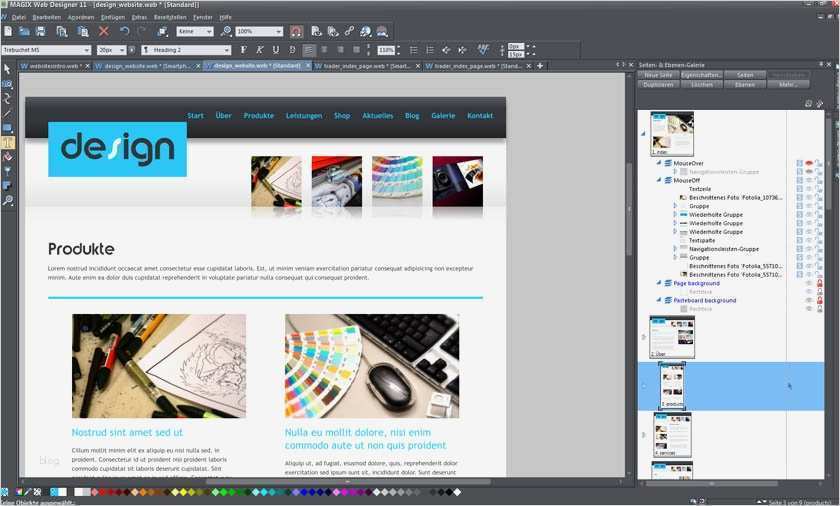Screen dimensions: 840x506
Task: Underline text with the U button
Action: click(x=276, y=50)
